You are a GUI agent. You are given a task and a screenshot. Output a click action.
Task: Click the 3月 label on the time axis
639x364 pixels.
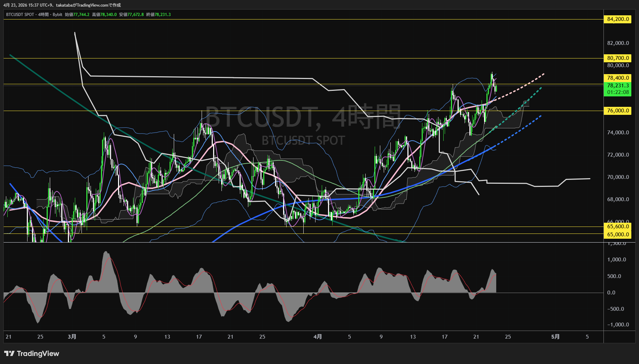coord(72,337)
